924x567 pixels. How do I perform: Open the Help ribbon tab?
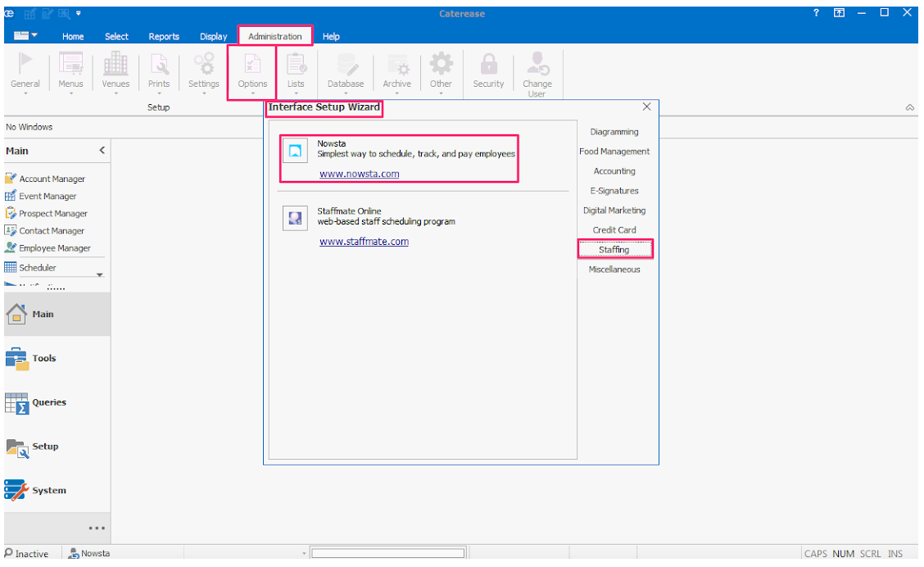[331, 37]
